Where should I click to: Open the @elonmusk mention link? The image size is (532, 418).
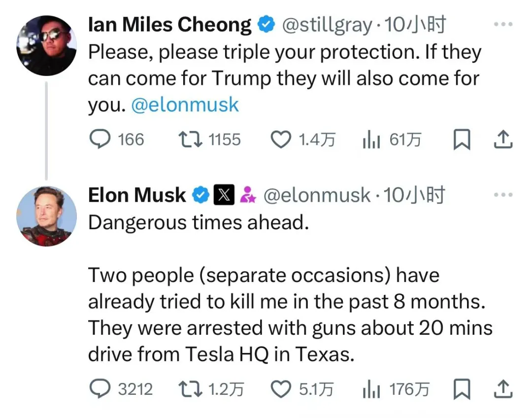[x=185, y=104]
